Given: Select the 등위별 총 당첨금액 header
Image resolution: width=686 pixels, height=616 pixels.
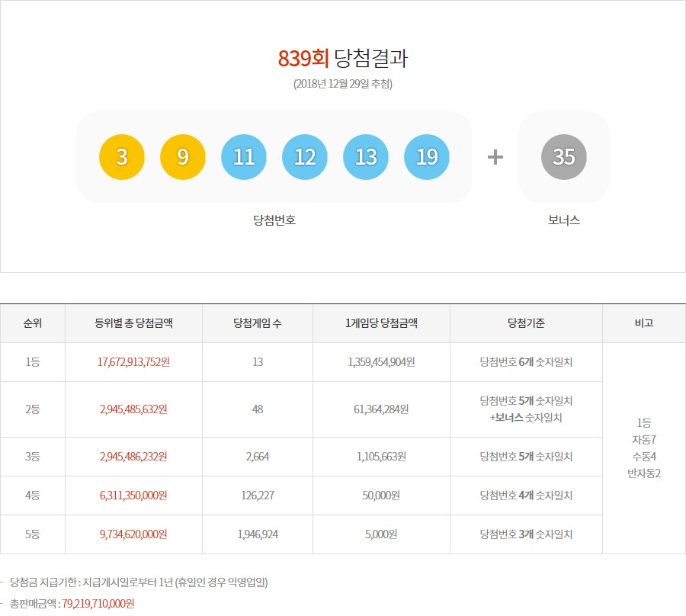Looking at the screenshot, I should tap(133, 322).
